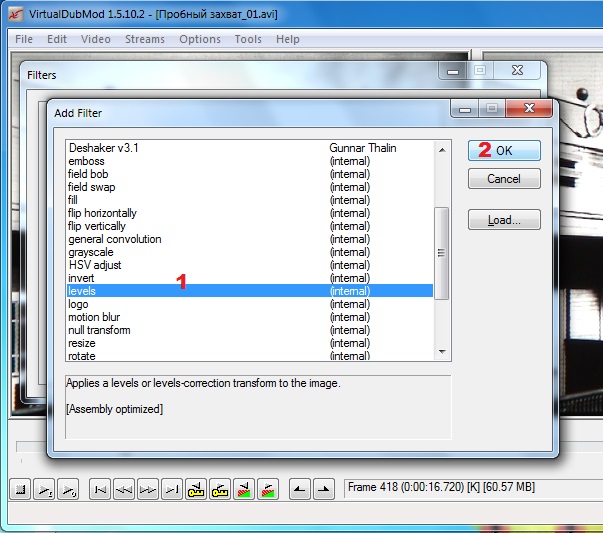Click the VirtualDubMod app icon in the title bar

16,14
